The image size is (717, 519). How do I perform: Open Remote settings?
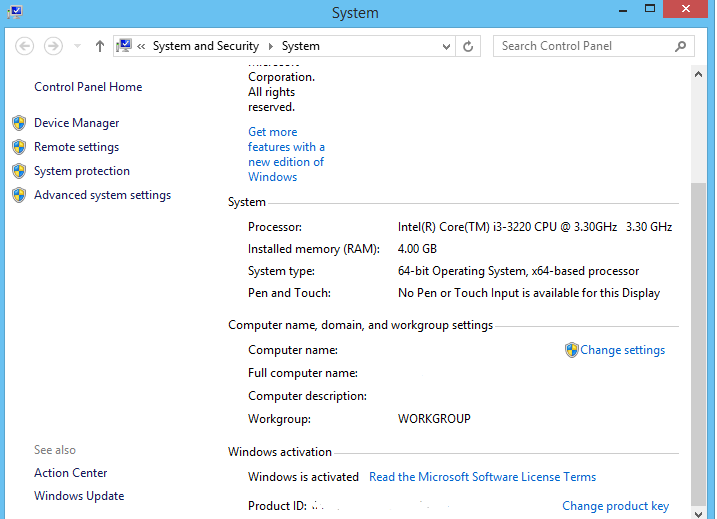point(76,147)
